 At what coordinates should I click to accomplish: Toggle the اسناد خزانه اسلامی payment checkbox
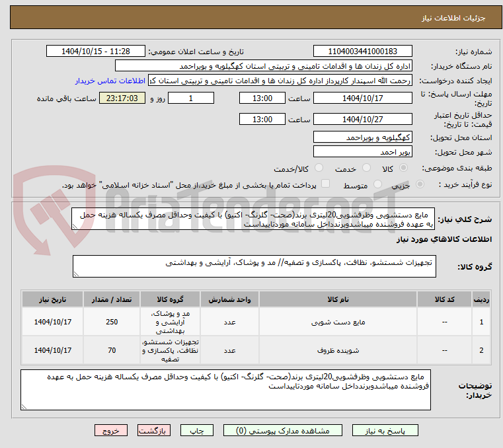pyautogui.click(x=325, y=184)
